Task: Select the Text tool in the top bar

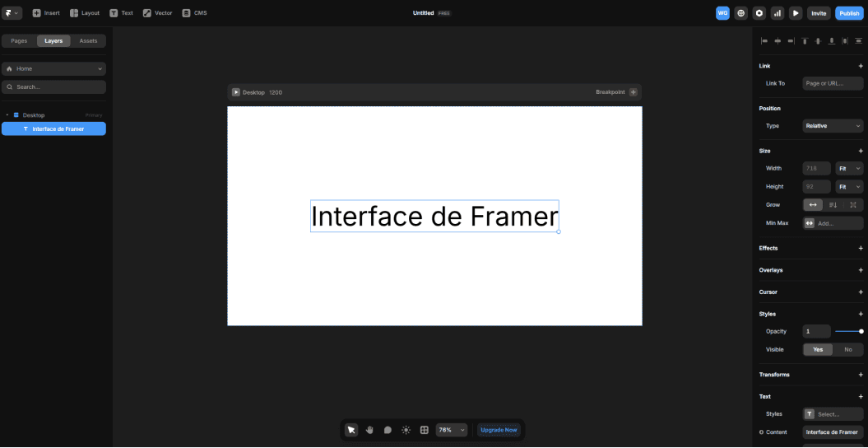Action: (121, 12)
